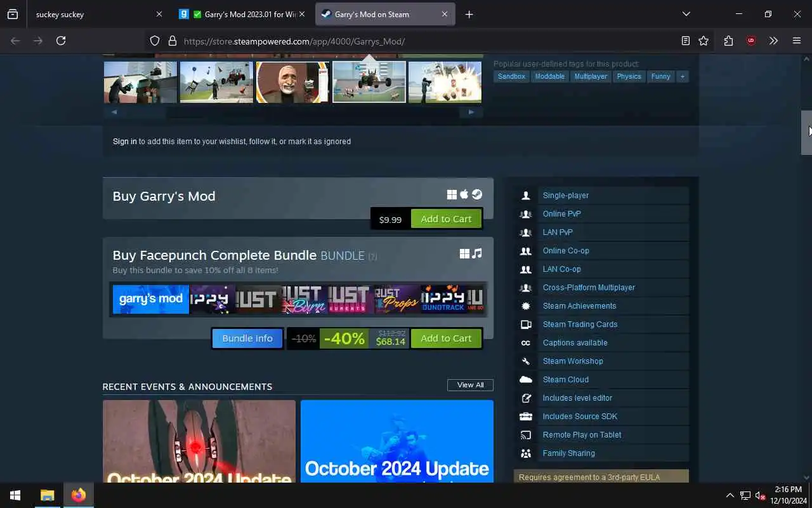Toggle reader view icon in address bar
812x508 pixels.
click(685, 41)
